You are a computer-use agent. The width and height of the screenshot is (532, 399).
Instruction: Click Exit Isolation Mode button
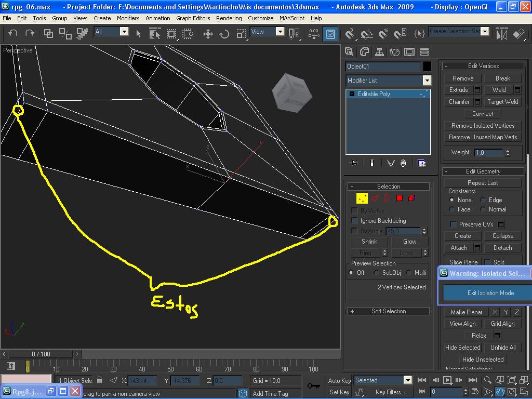point(490,293)
